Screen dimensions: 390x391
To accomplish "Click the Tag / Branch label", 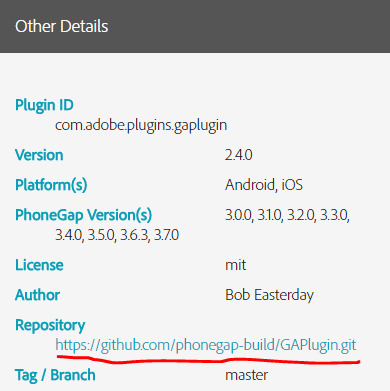I will pyautogui.click(x=55, y=375).
